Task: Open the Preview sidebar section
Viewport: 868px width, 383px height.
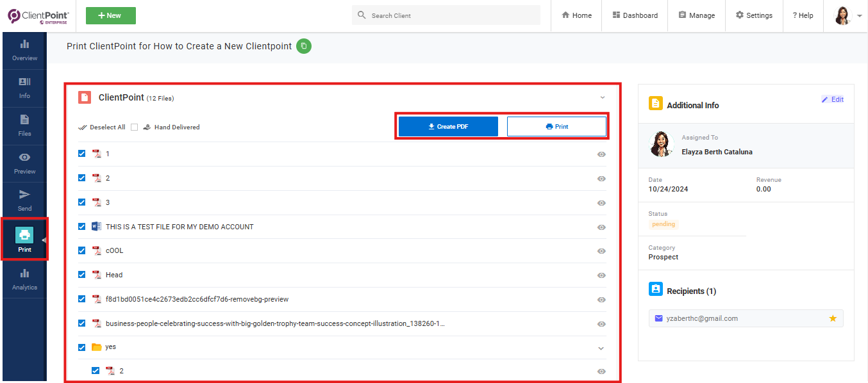Action: point(24,164)
